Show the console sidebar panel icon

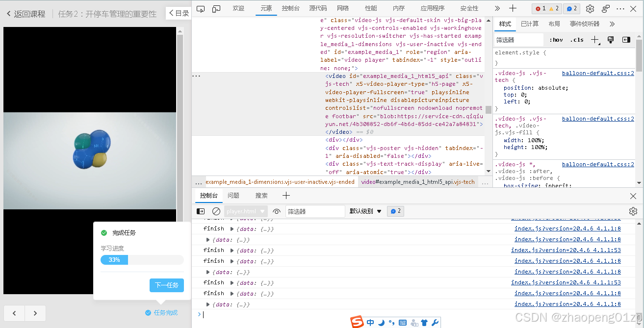[201, 211]
